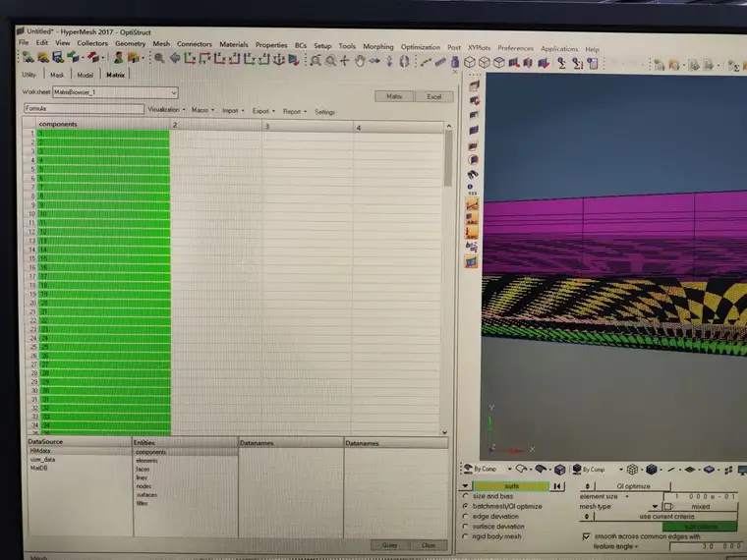Click the Import Solver Deck icon
The height and width of the screenshot is (560, 747).
pyautogui.click(x=74, y=58)
